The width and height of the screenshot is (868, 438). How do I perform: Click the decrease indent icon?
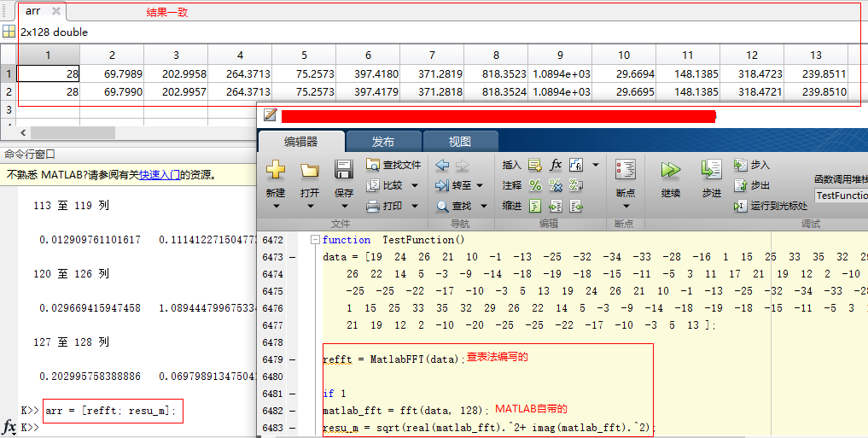(576, 206)
